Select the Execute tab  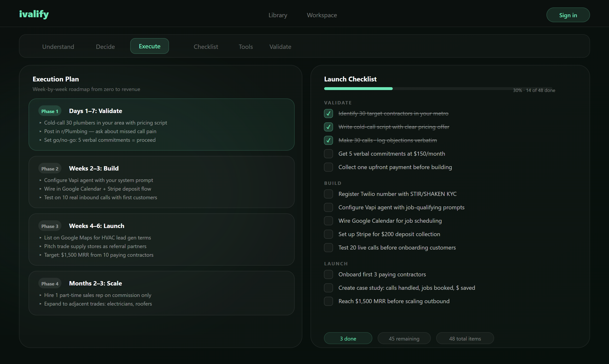[x=150, y=46]
